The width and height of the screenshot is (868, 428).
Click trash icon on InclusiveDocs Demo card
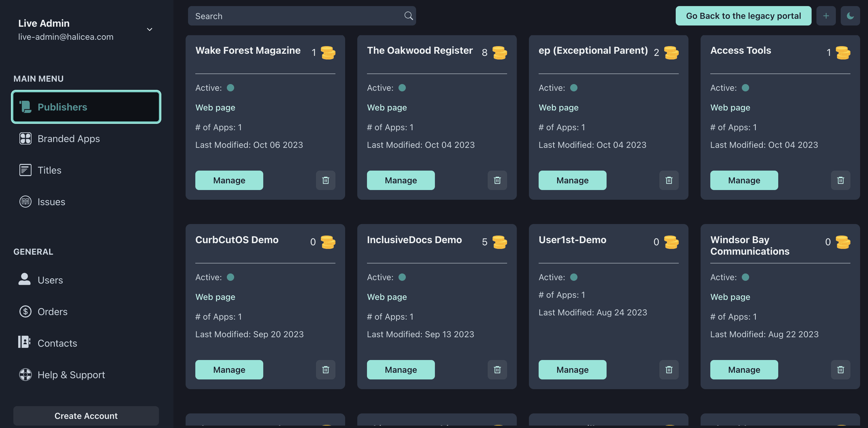497,370
